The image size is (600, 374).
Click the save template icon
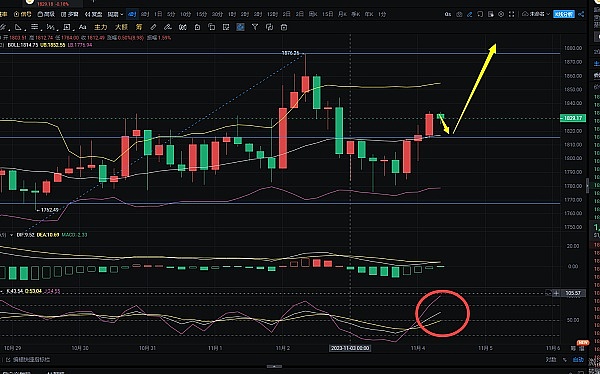point(491,15)
